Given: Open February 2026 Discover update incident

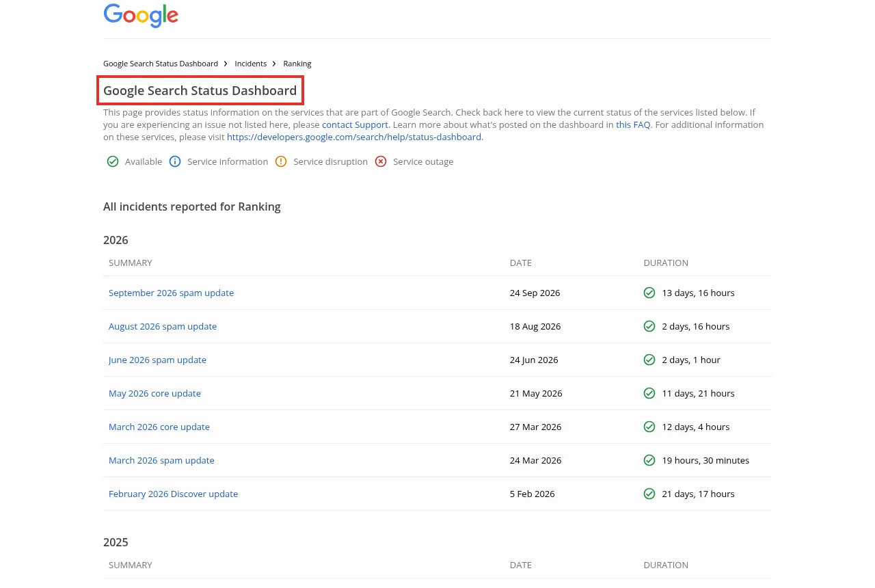Looking at the screenshot, I should (x=173, y=494).
